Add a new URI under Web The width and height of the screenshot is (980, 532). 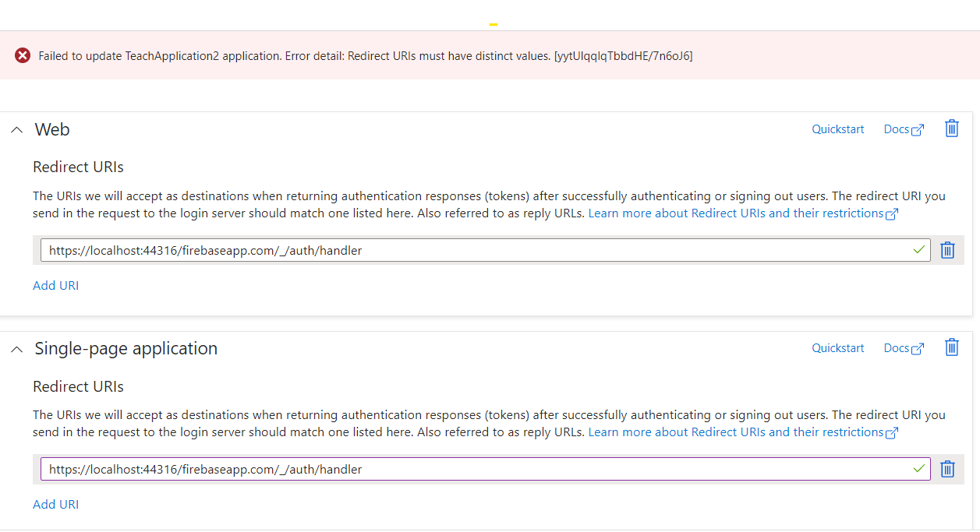point(55,285)
